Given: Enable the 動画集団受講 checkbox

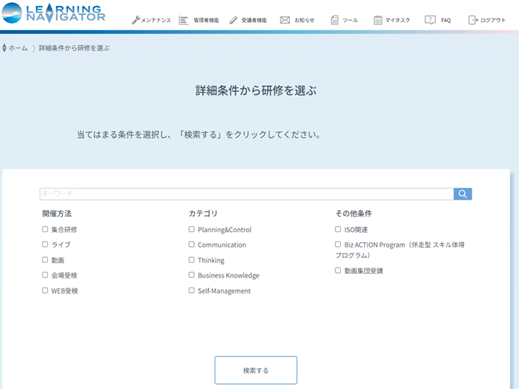Looking at the screenshot, I should pyautogui.click(x=338, y=270).
